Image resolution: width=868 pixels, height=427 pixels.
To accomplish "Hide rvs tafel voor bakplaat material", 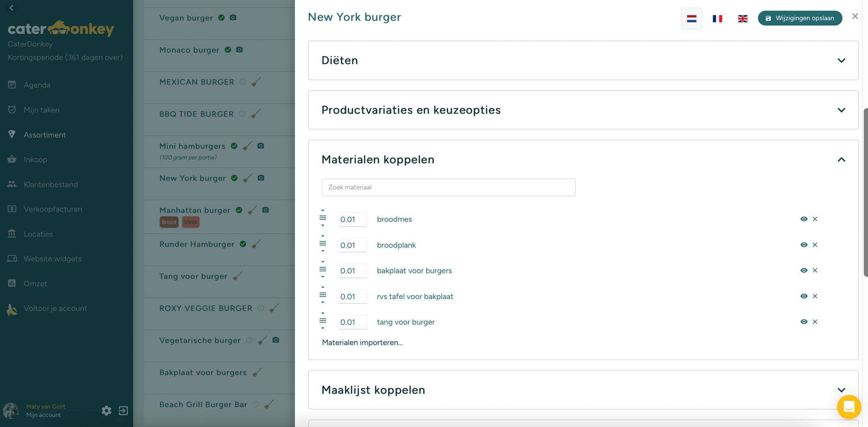I will 804,296.
